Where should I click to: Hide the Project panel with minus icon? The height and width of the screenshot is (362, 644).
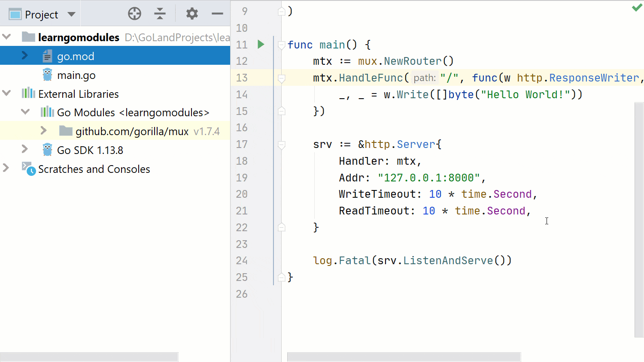click(x=217, y=14)
